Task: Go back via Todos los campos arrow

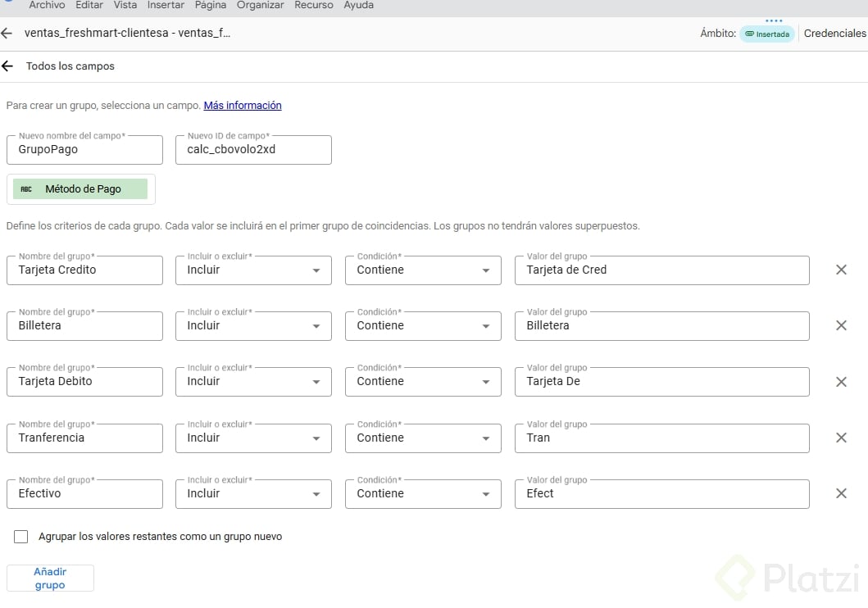Action: click(x=7, y=66)
